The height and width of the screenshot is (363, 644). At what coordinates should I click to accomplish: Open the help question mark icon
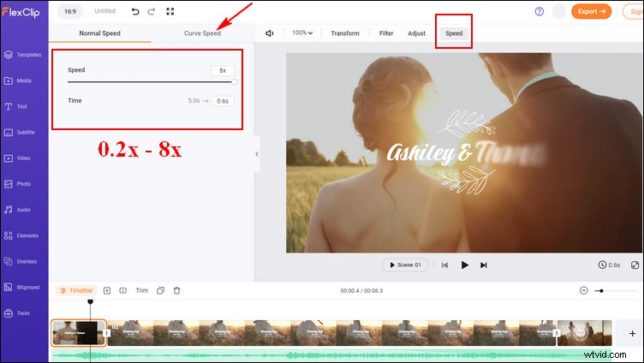tap(540, 11)
